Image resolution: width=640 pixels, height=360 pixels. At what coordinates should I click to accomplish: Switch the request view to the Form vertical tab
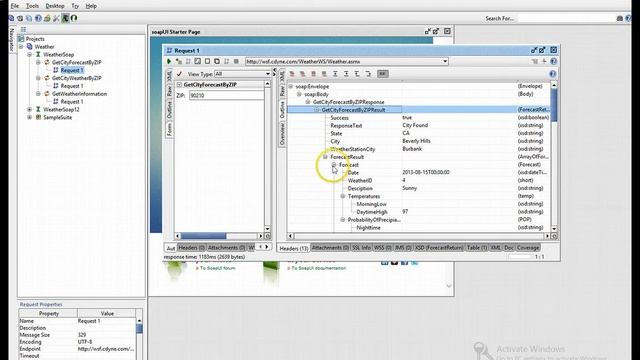[x=169, y=130]
